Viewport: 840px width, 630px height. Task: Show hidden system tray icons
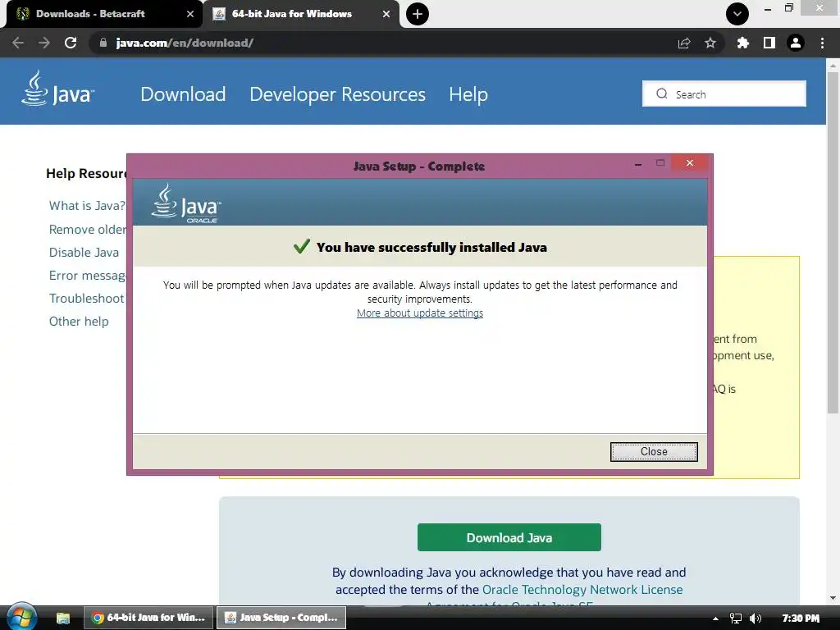pyautogui.click(x=715, y=619)
